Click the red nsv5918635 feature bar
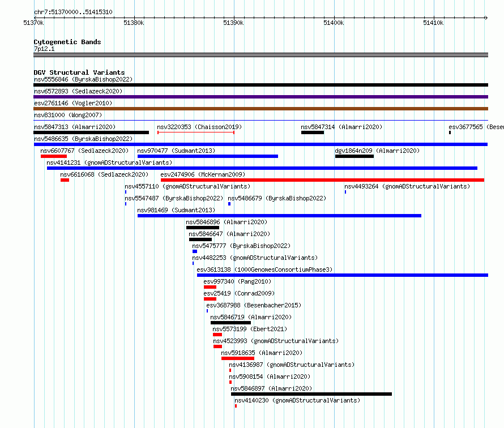Viewport: 504px width, 428px height. point(238,358)
